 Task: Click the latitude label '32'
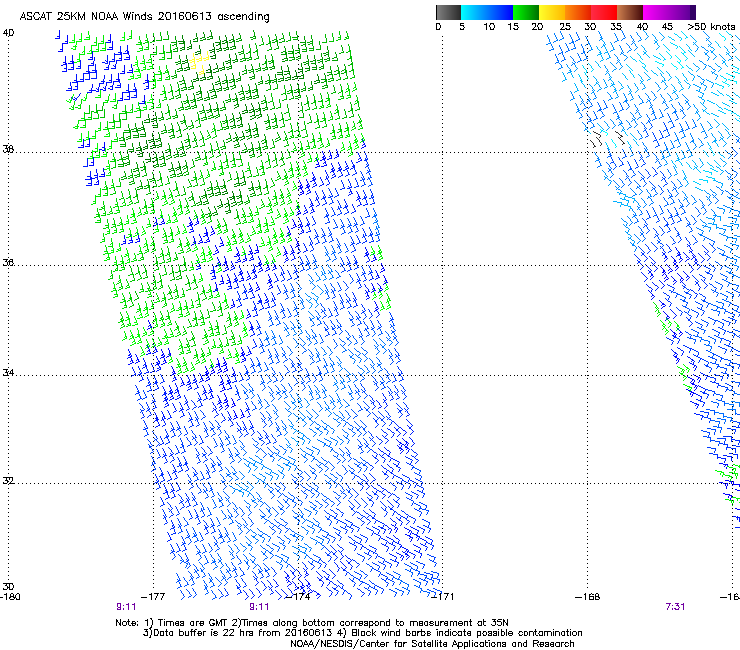click(x=8, y=481)
